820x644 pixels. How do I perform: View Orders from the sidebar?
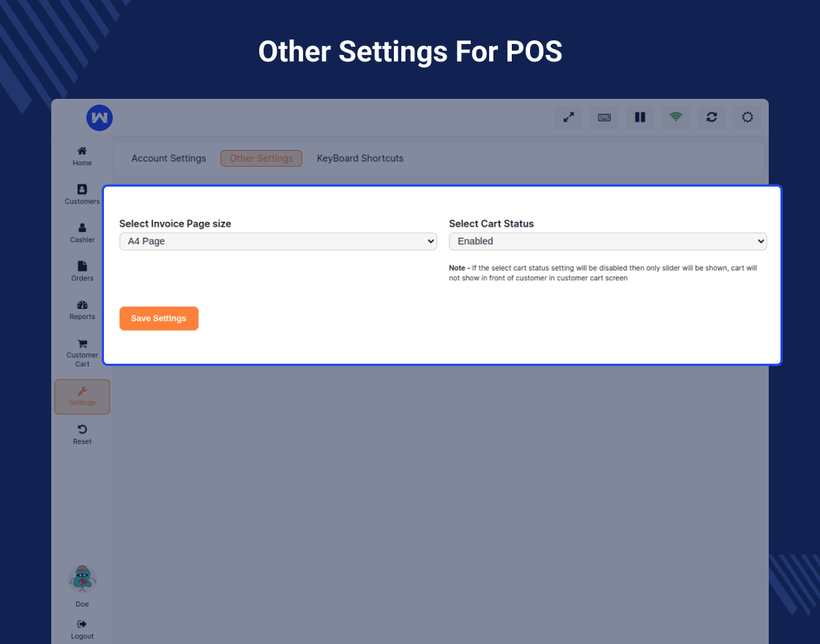click(x=82, y=272)
